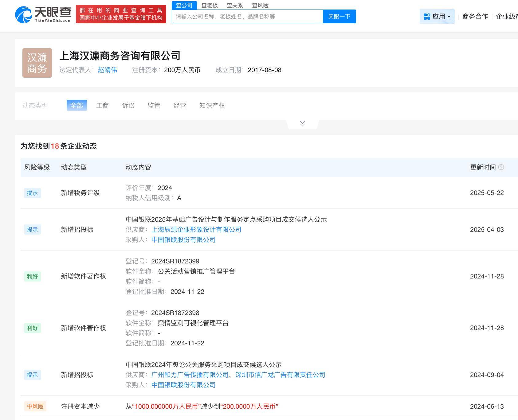Screen dimensions: 518x420
Task: Filter dynamics by 知识产权 type
Action: tap(212, 105)
